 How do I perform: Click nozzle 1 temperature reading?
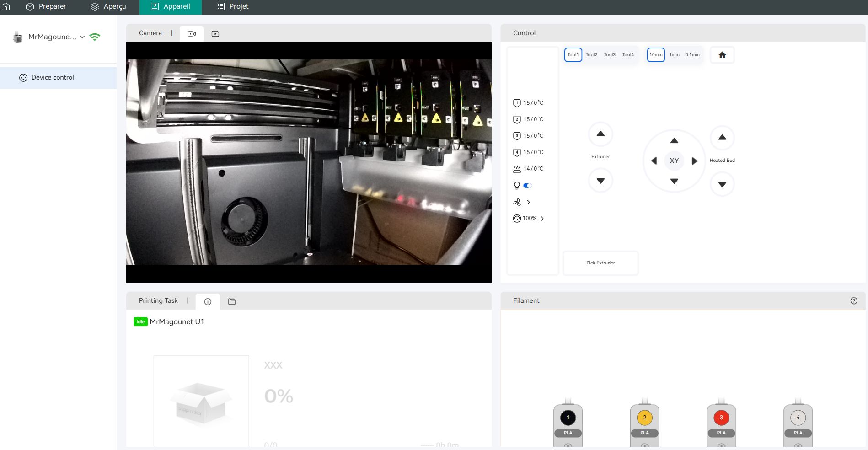coord(533,103)
